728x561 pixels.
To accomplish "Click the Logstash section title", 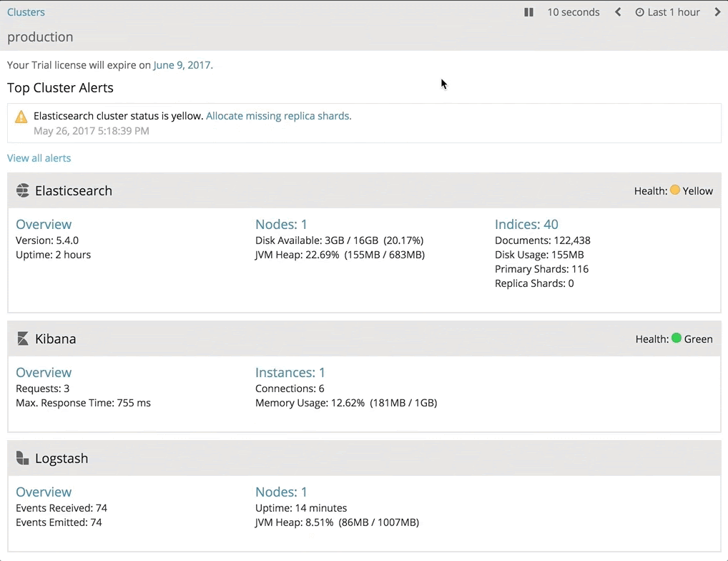I will (62, 459).
